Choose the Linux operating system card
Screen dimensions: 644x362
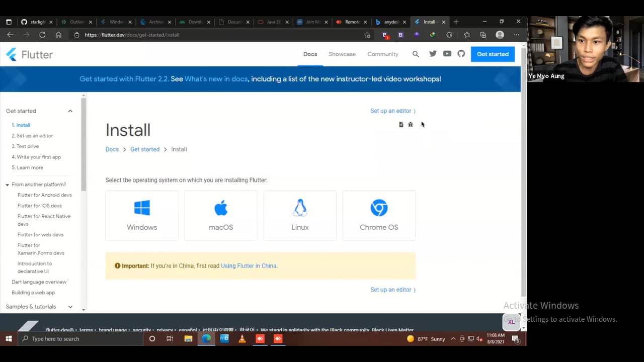tap(300, 215)
